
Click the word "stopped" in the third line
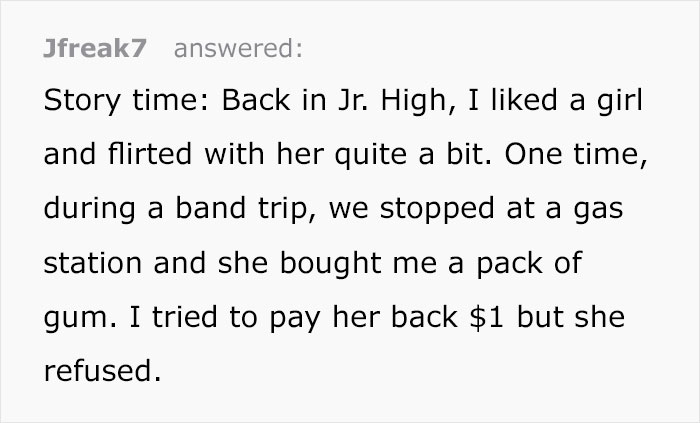[437, 209]
